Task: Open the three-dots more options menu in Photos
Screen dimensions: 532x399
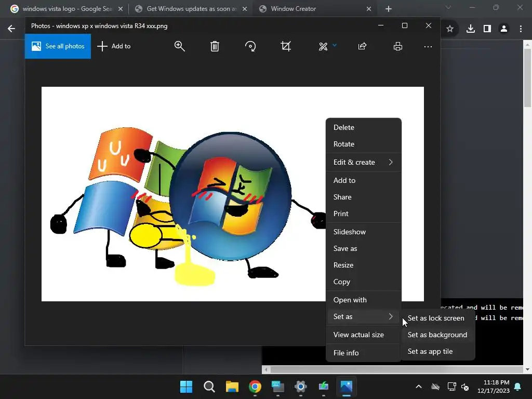Action: click(x=428, y=46)
